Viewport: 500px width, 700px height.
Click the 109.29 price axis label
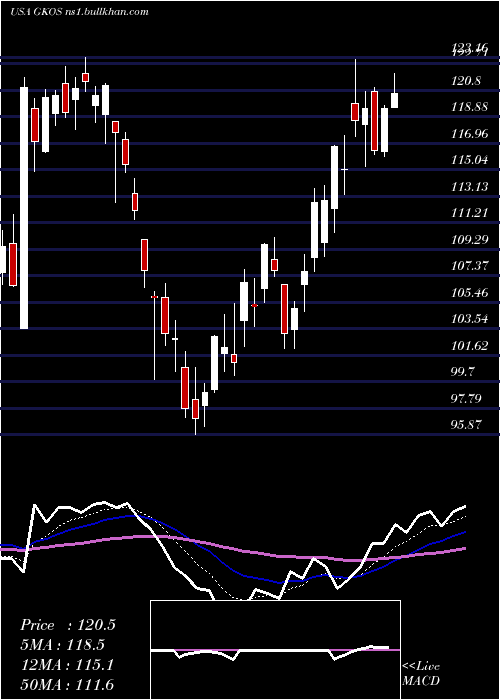point(469,240)
